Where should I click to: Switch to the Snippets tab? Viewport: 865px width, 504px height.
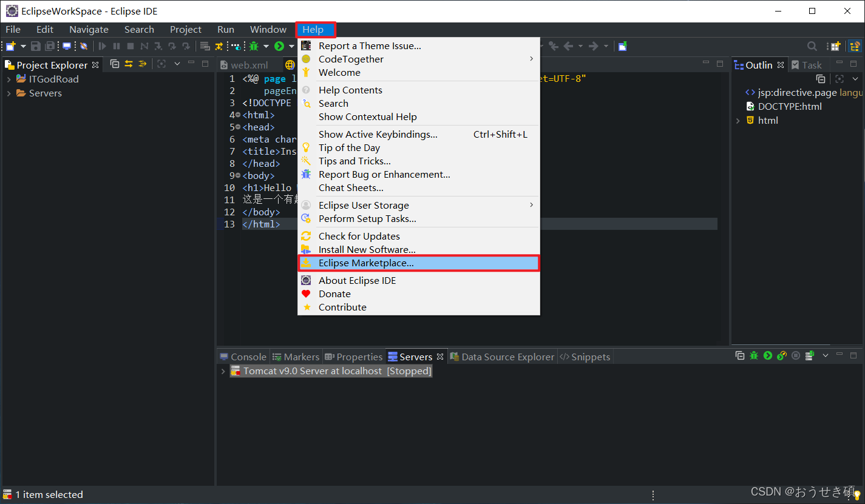pyautogui.click(x=585, y=357)
